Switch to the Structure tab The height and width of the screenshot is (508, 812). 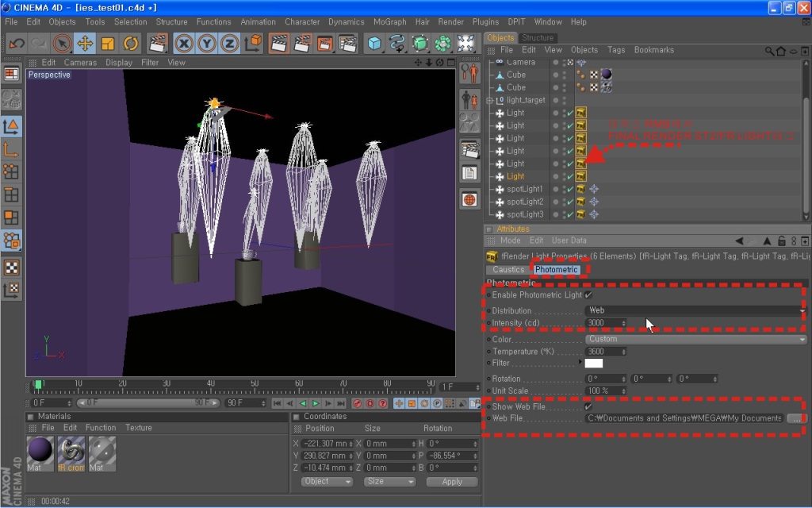point(538,38)
